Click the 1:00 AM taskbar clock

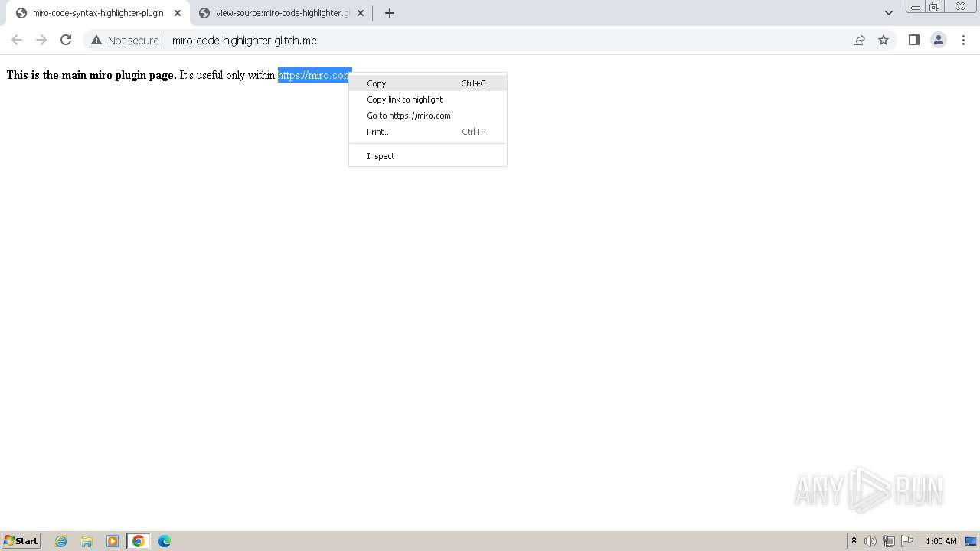(x=941, y=541)
